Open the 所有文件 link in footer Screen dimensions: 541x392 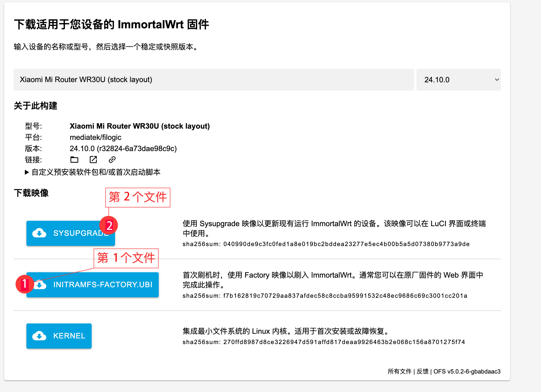click(x=400, y=371)
